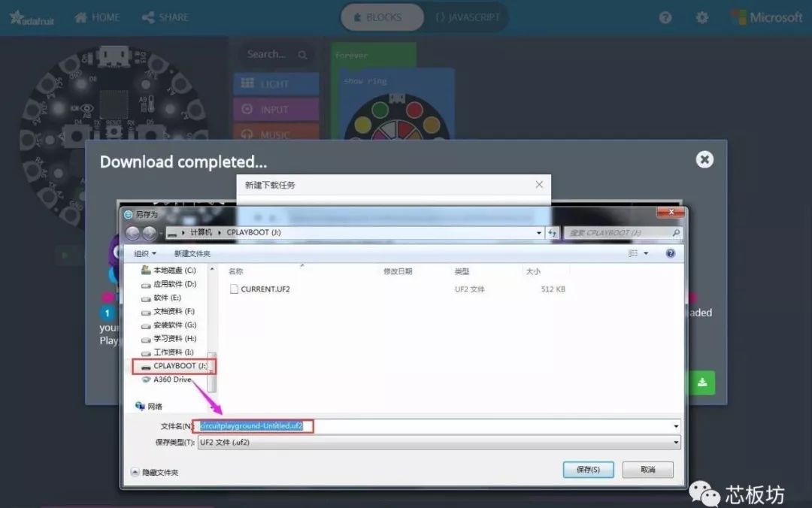
Task: Expand the filename dropdown arrow
Action: (675, 426)
